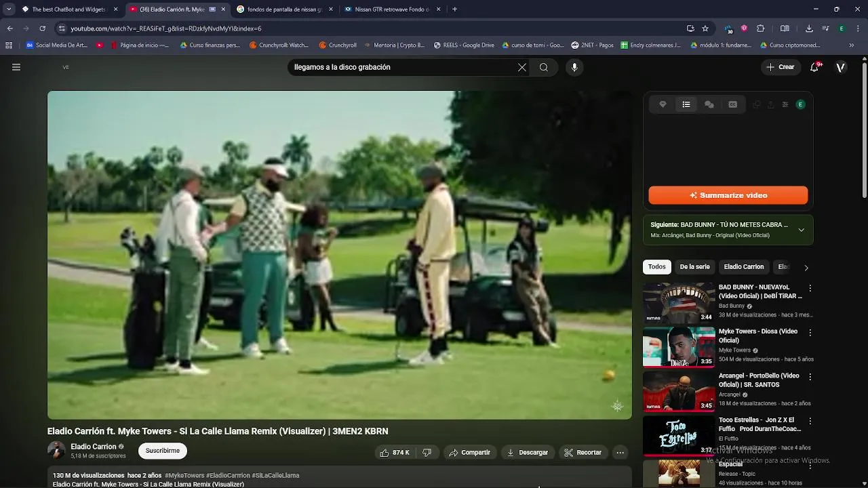Expand the Siguiente playlist panel chevron

[x=801, y=230]
